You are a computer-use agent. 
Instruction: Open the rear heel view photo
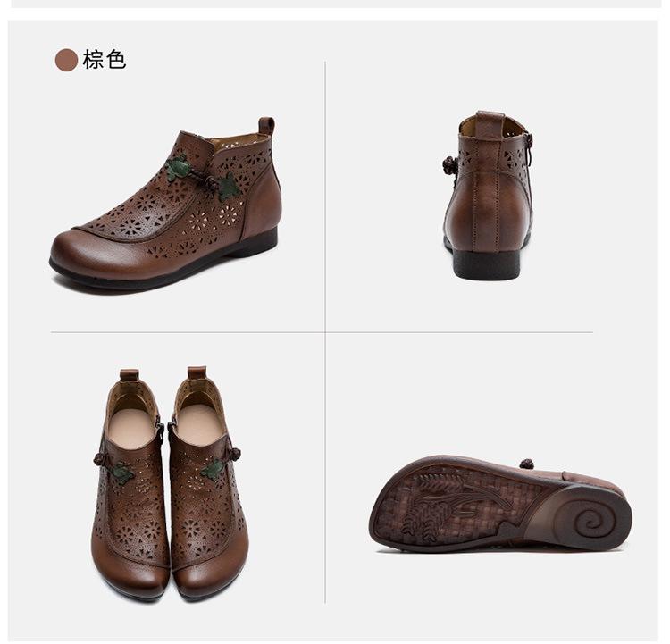tap(487, 196)
